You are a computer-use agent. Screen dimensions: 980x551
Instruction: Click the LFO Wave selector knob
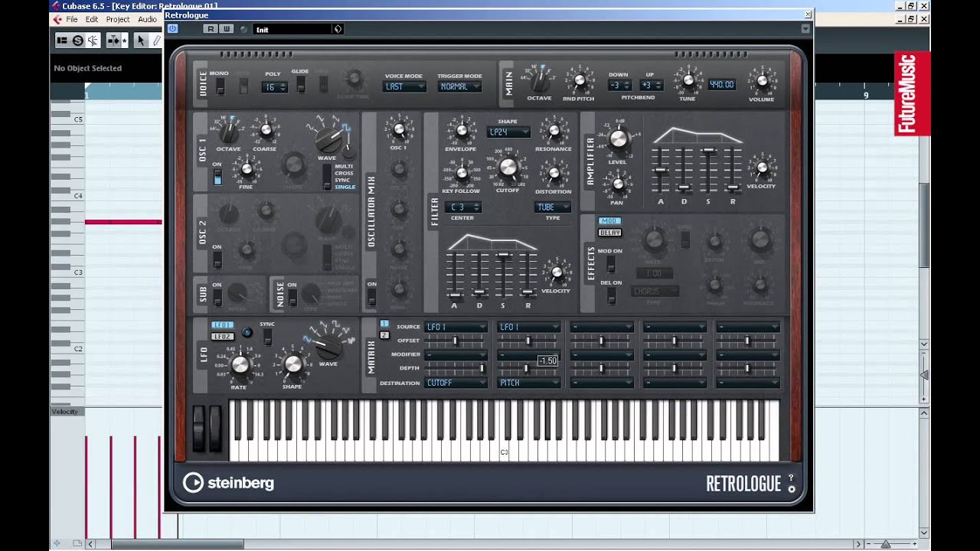(x=328, y=346)
